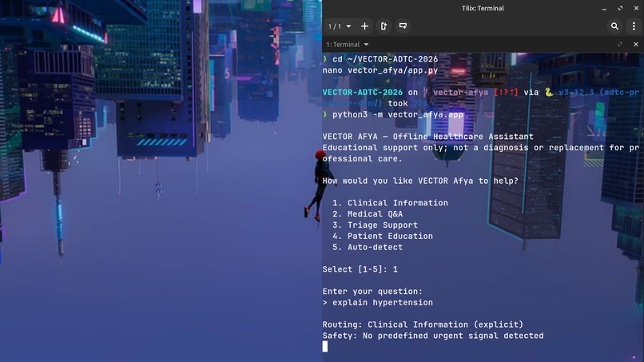Click 'How would you like VECTOR Afya to help?'
The width and height of the screenshot is (644, 362).
(420, 181)
